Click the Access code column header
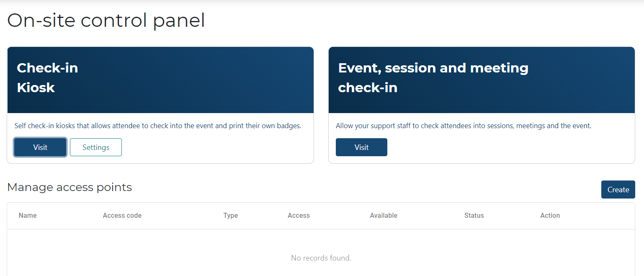Image resolution: width=644 pixels, height=276 pixels. pyautogui.click(x=122, y=216)
